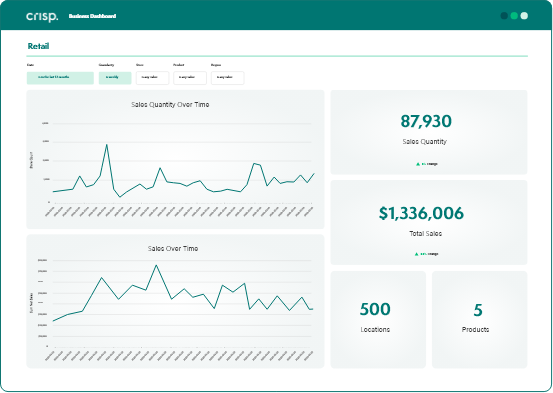The width and height of the screenshot is (553, 393).
Task: Click the Locations card label
Action: click(375, 329)
